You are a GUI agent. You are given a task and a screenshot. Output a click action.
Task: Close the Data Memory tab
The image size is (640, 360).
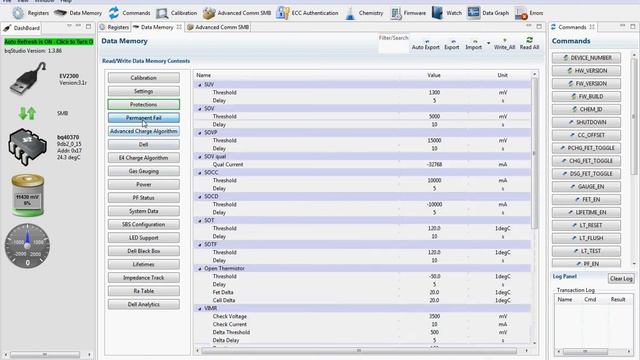179,27
